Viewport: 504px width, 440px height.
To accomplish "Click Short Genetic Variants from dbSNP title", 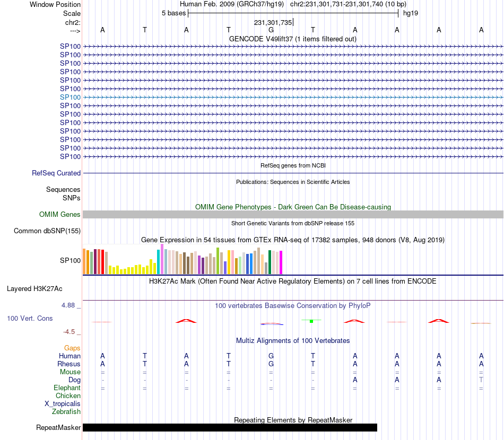I will coord(293,223).
